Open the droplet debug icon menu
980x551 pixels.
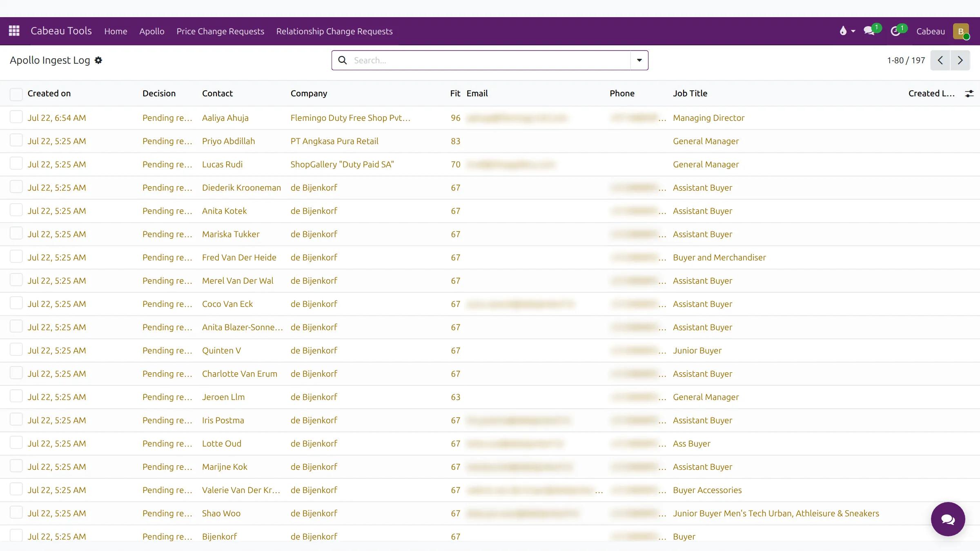(x=847, y=31)
